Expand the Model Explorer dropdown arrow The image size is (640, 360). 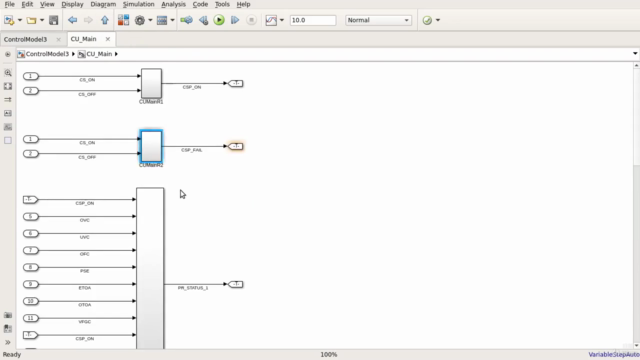[x=172, y=20]
